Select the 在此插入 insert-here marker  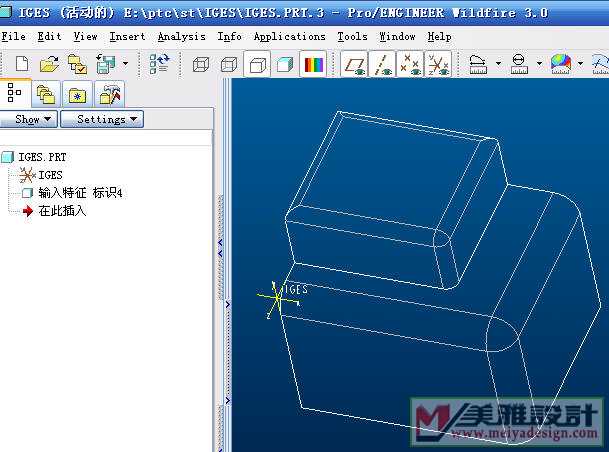[62, 211]
